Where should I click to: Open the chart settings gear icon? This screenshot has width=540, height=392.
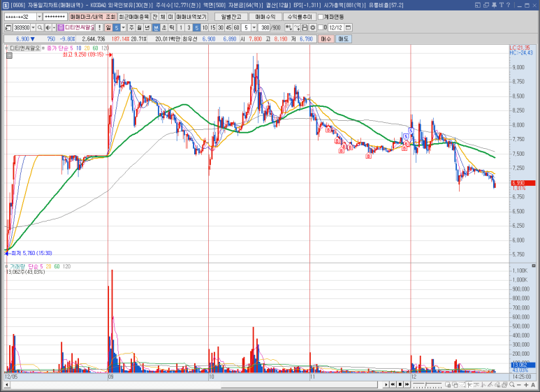pyautogui.click(x=313, y=27)
